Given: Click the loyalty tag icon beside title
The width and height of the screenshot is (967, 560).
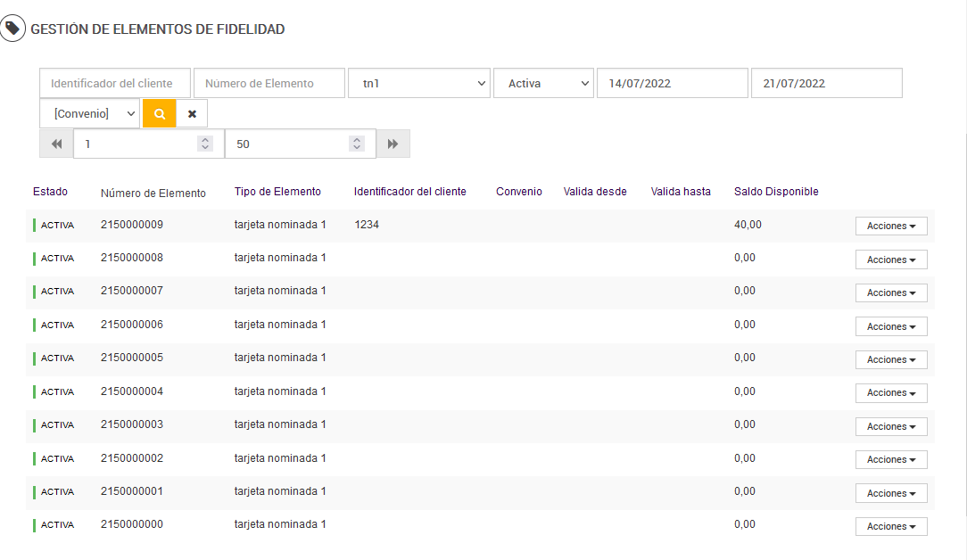Looking at the screenshot, I should [12, 29].
